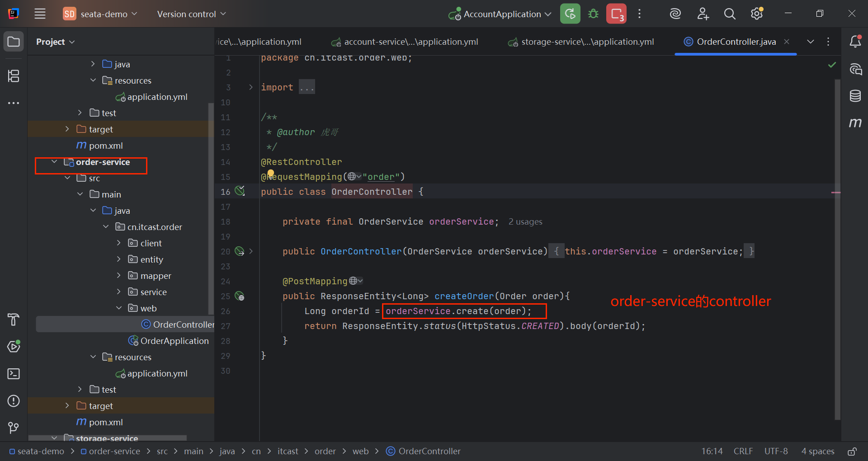Open the URL globe dropdown after @PostMapping
Screen dimensions: 868x461
coord(356,281)
